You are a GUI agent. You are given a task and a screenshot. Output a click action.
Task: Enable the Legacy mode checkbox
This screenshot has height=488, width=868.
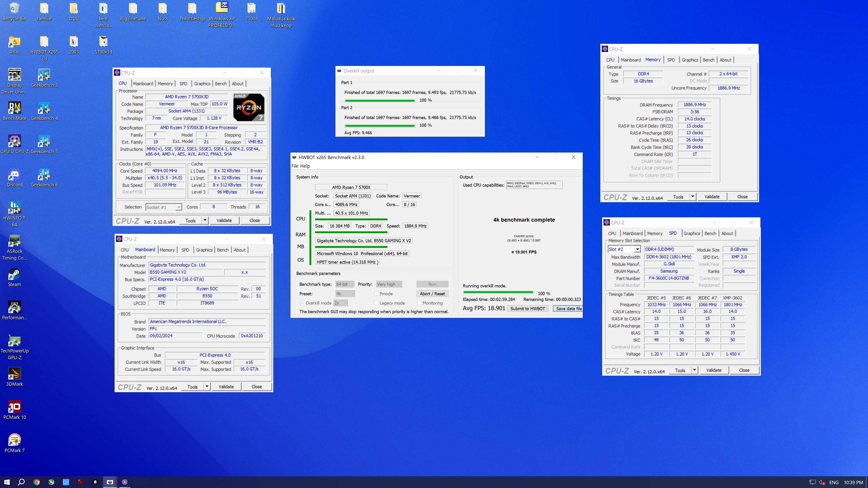[376, 303]
